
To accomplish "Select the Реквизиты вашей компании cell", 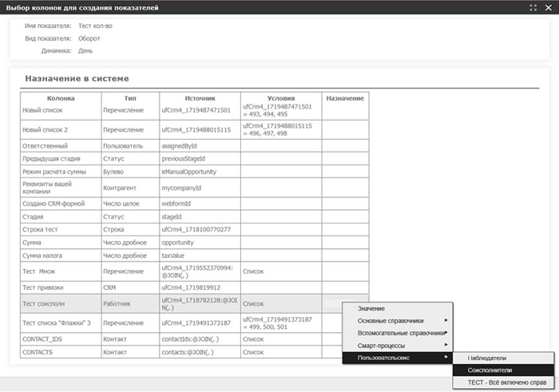I will (x=61, y=188).
